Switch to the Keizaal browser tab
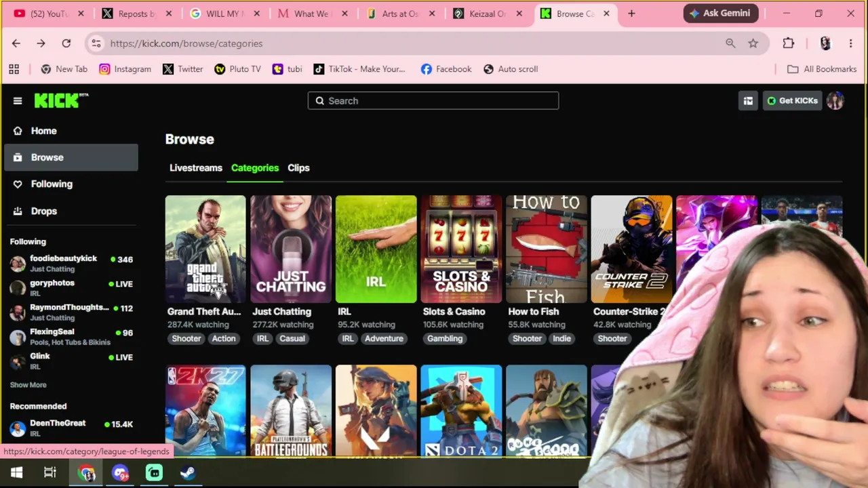 [x=488, y=14]
